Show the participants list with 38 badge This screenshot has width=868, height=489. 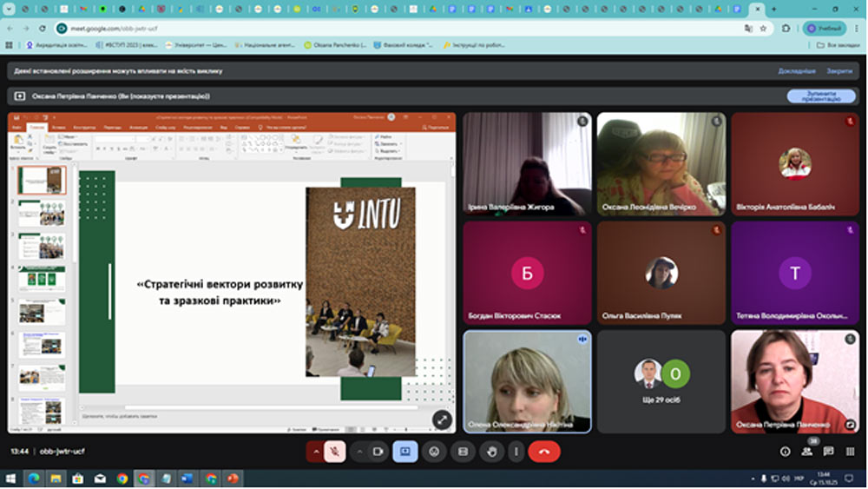[807, 452]
